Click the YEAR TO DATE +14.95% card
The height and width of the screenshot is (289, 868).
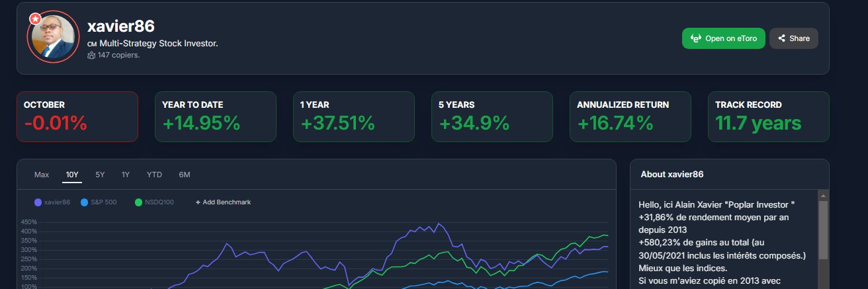(216, 116)
